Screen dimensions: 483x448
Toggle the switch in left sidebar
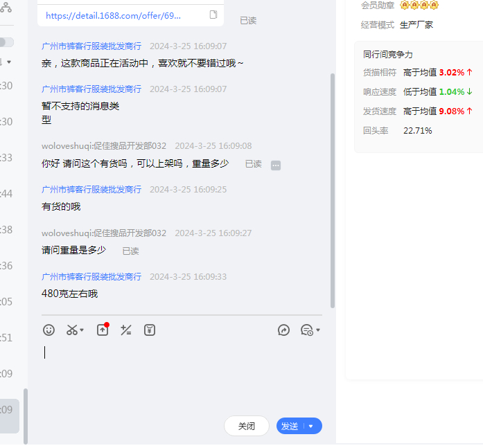point(6,42)
